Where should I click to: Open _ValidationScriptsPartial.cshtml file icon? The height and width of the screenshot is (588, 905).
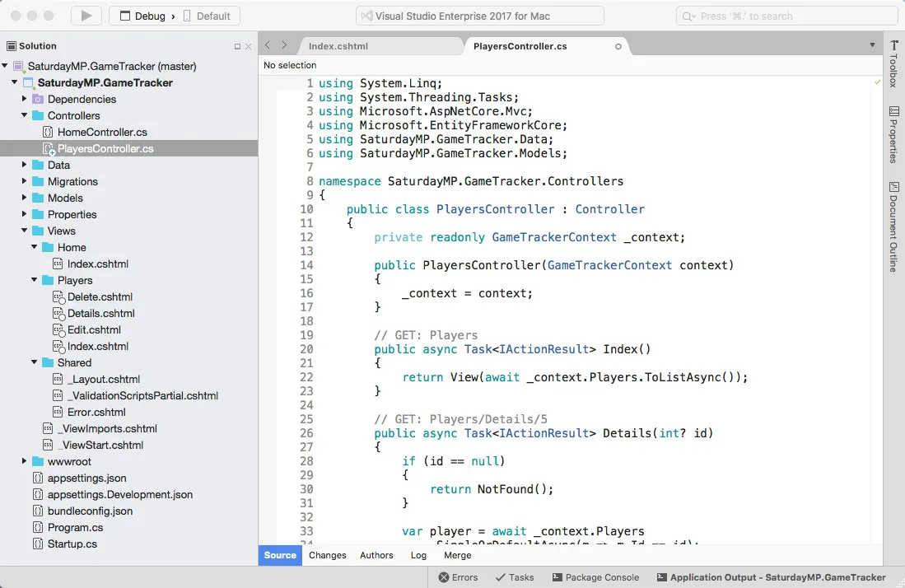tap(58, 395)
